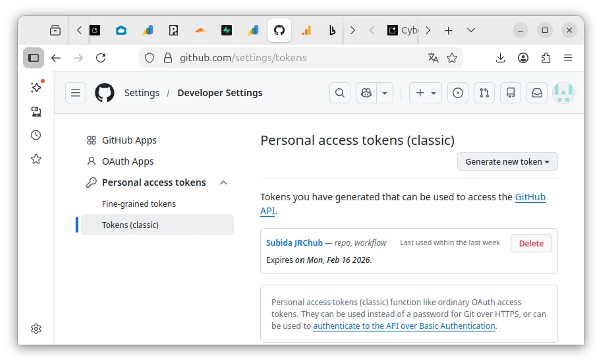Toggle the browser sidebar button

click(x=33, y=58)
